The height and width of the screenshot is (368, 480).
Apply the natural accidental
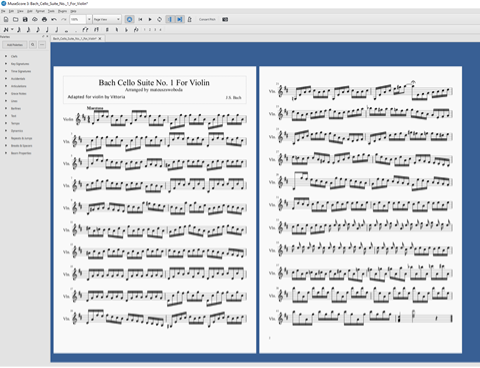tap(117, 30)
